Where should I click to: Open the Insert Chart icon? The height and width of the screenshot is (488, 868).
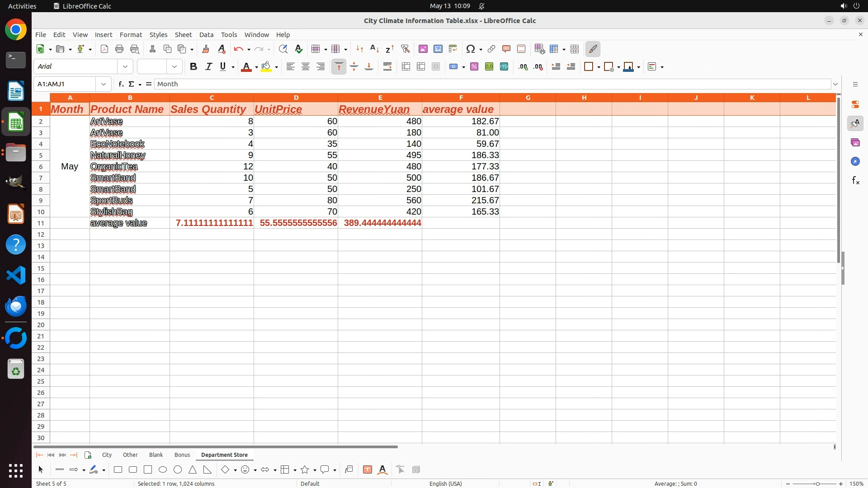tap(438, 49)
